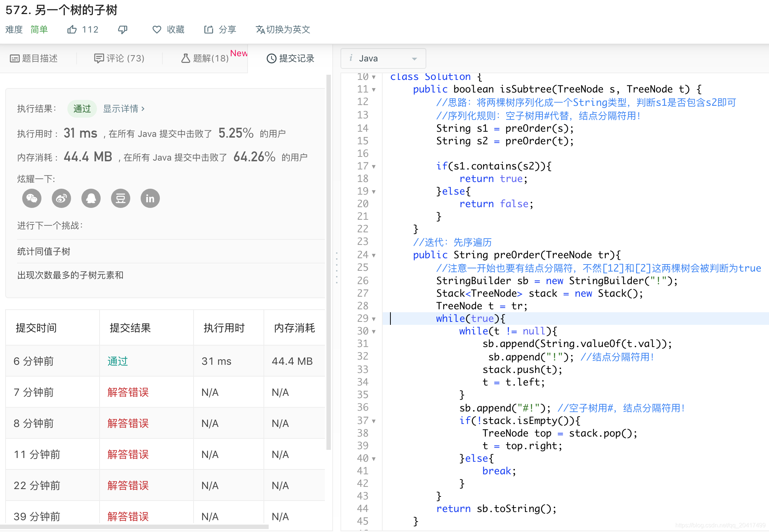769x532 pixels.
Task: Click the flask icon next to 题解
Action: [x=185, y=58]
